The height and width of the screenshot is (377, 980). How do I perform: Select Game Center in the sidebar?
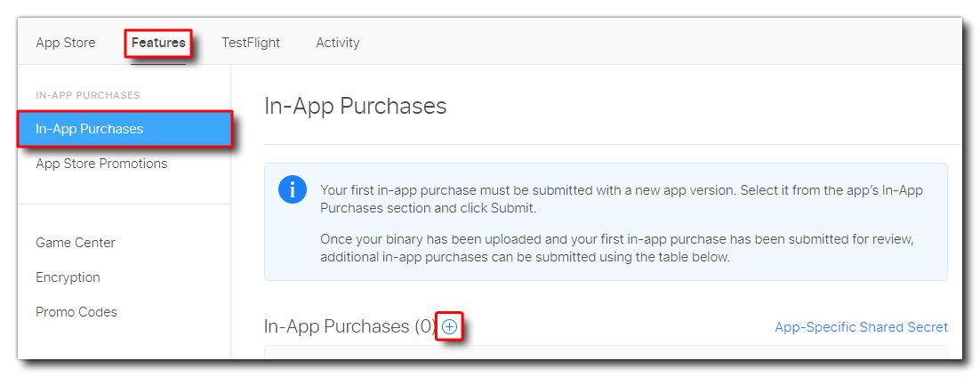pos(76,243)
